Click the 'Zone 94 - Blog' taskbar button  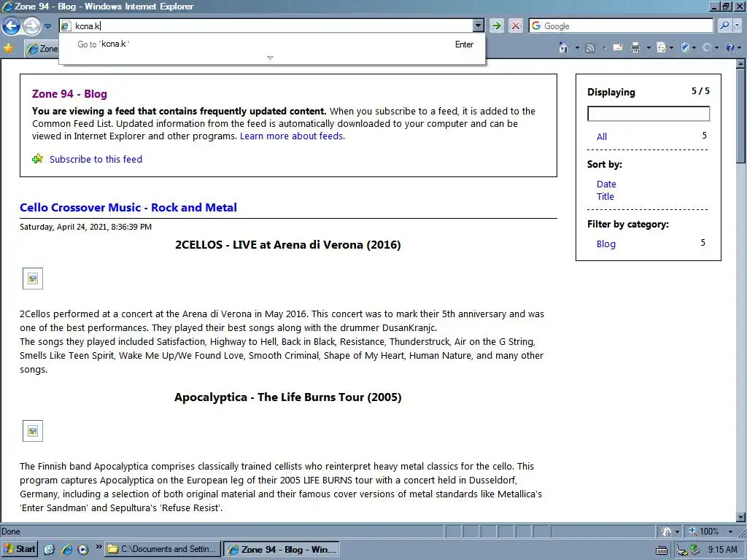[x=282, y=549]
